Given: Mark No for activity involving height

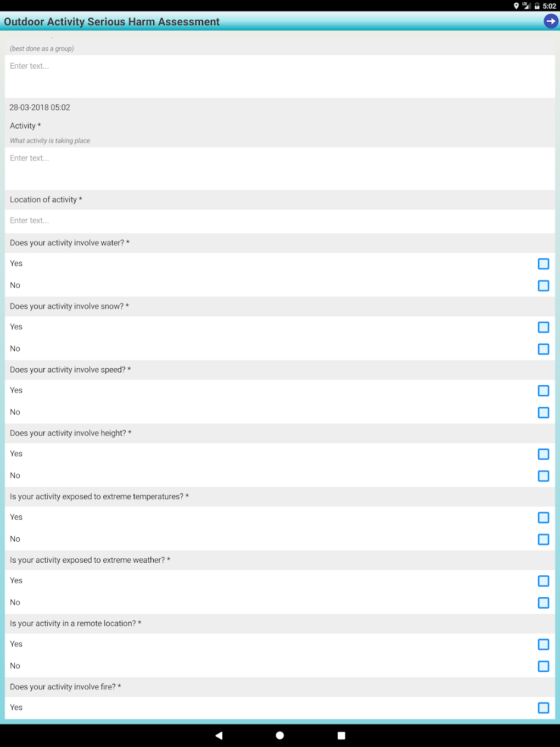Looking at the screenshot, I should click(544, 476).
